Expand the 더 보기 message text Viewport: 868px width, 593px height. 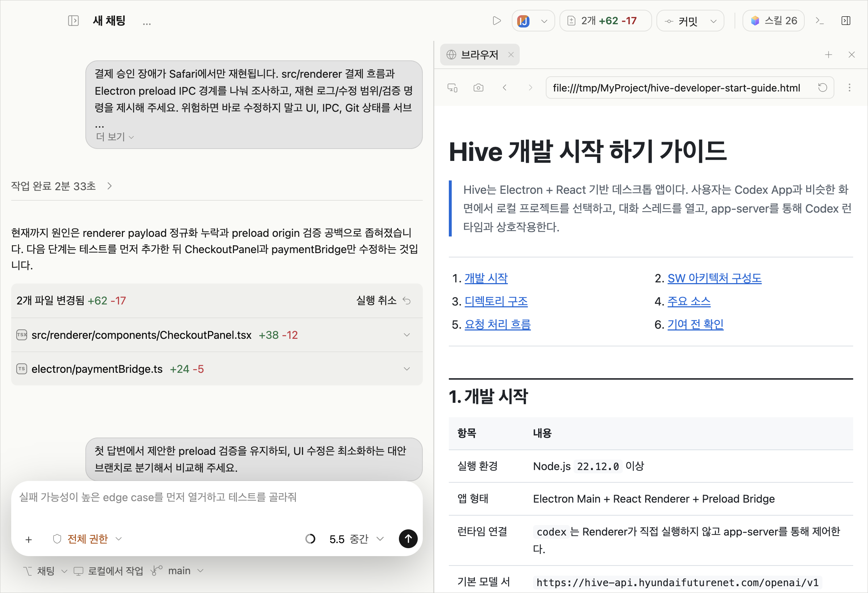[x=115, y=137]
